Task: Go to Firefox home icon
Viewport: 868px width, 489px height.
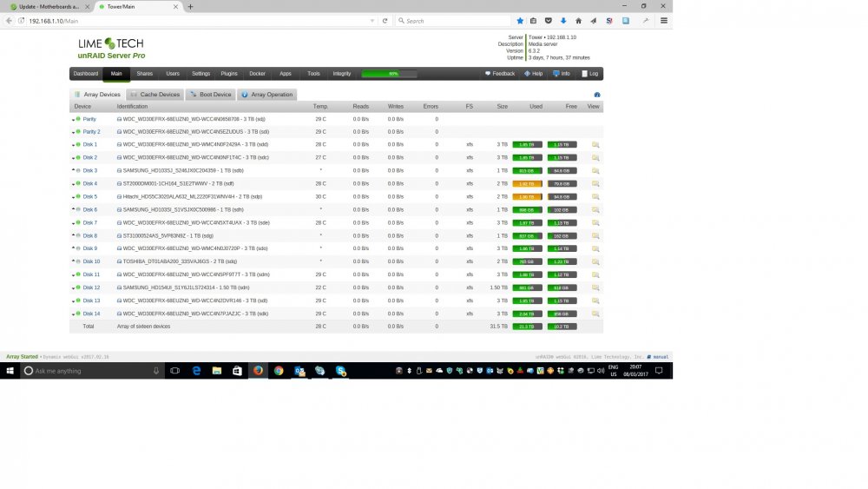Action: pos(578,21)
